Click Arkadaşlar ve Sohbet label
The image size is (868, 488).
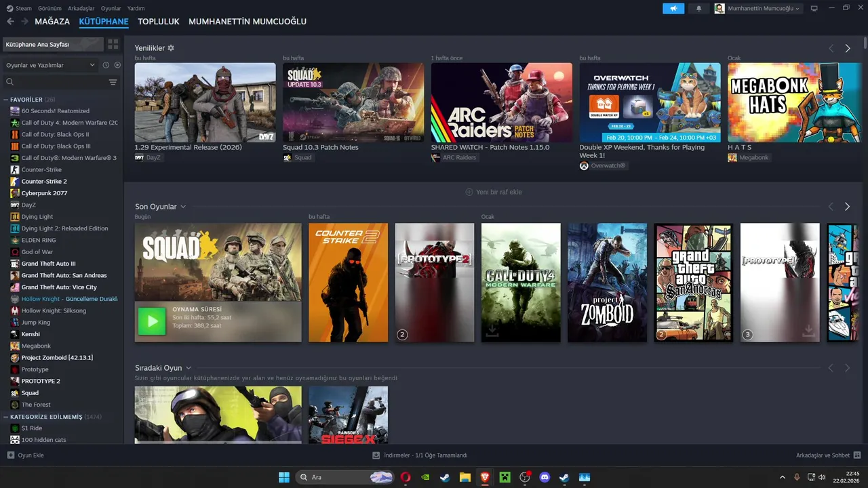pyautogui.click(x=823, y=455)
